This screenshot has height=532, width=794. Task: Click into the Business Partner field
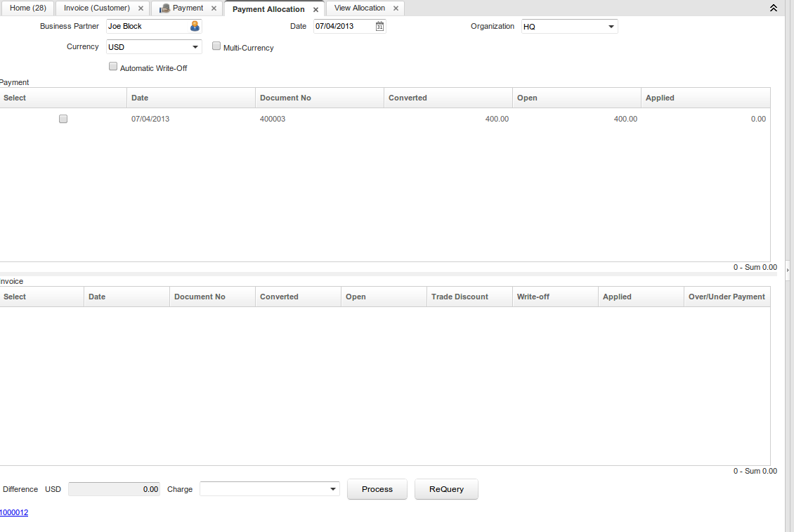[147, 27]
